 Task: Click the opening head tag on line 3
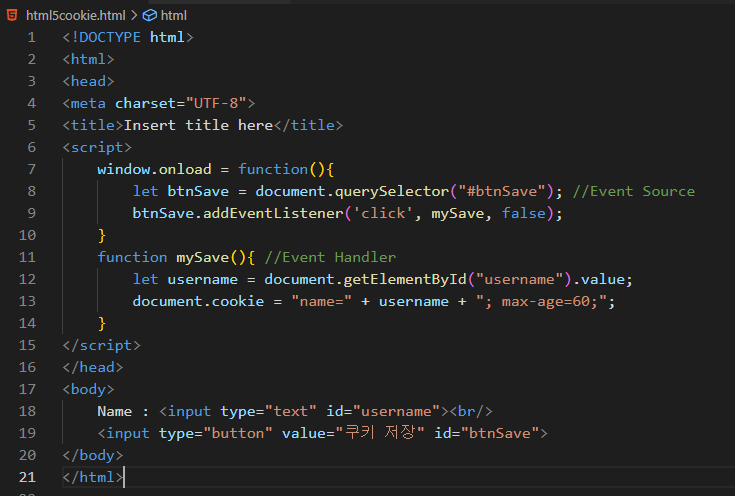pyautogui.click(x=88, y=81)
